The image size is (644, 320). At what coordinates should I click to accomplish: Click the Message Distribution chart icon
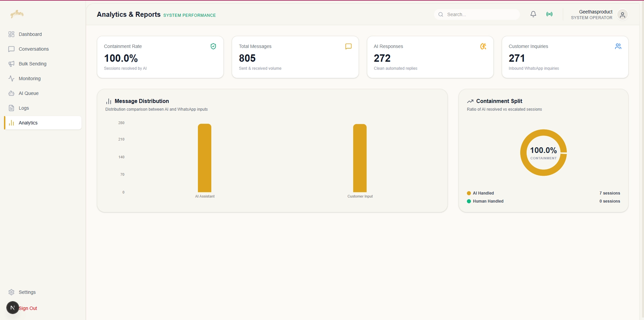click(x=109, y=101)
